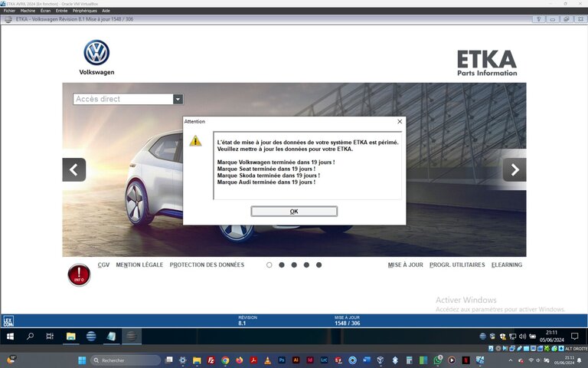Open Task View in the guest taskbar
Screen dimensions: 588x368
coord(50,336)
